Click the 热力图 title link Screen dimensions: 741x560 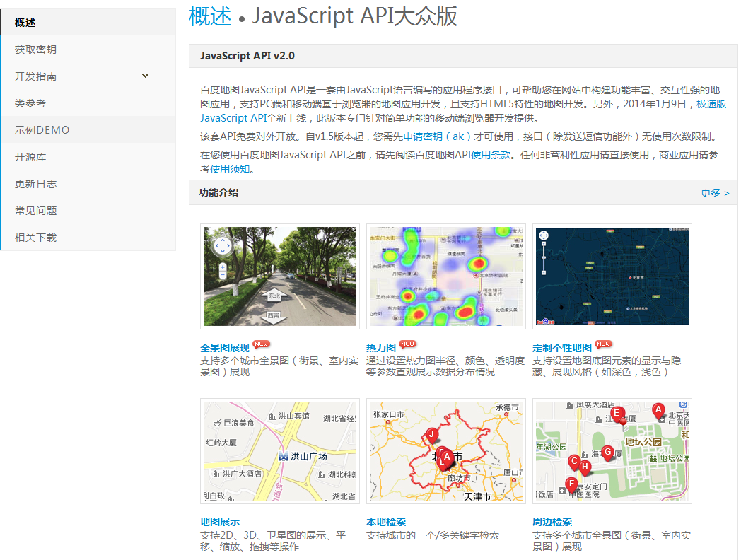tap(381, 348)
